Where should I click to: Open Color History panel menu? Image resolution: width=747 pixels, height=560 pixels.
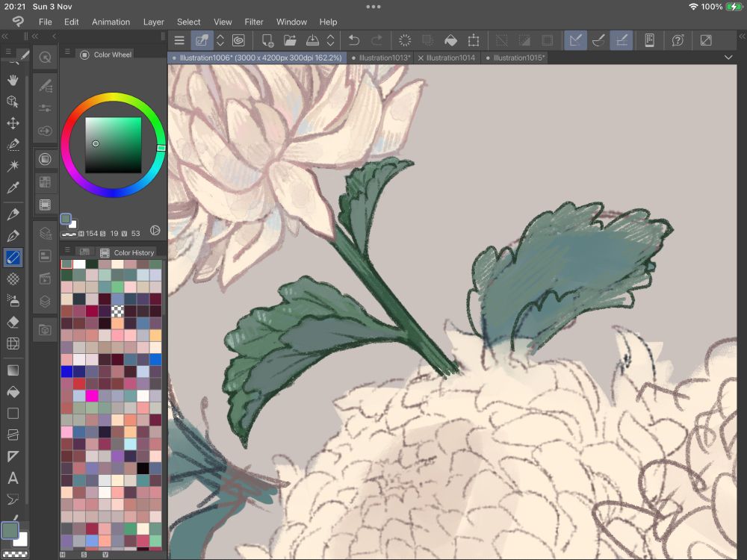point(67,250)
